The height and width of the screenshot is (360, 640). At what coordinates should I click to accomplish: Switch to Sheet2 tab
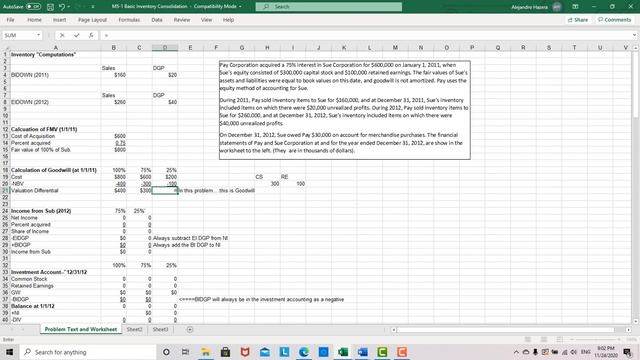134,329
